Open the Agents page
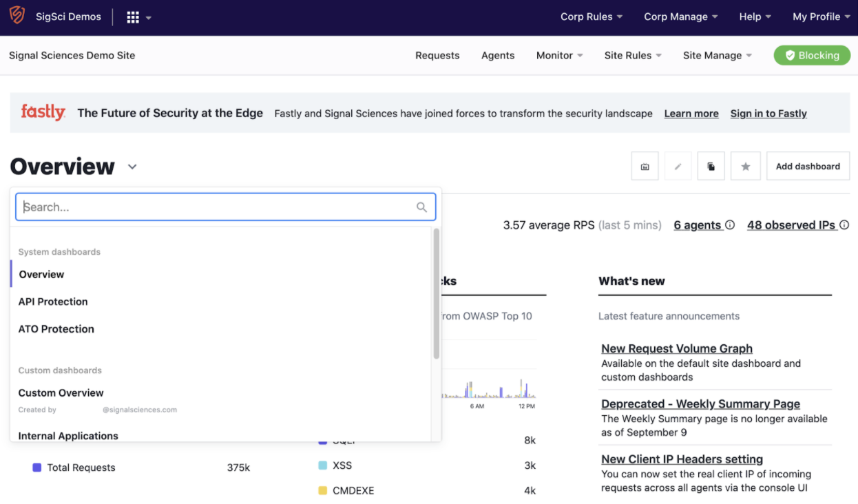 point(498,56)
